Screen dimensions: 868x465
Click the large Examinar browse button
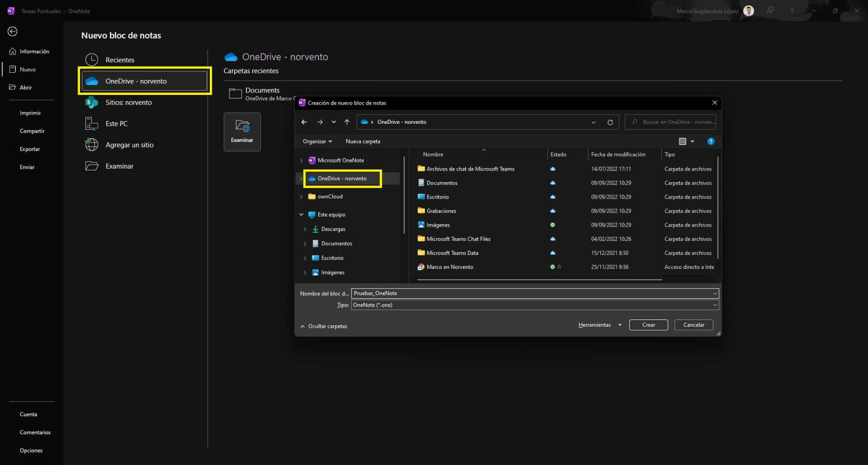pyautogui.click(x=242, y=132)
